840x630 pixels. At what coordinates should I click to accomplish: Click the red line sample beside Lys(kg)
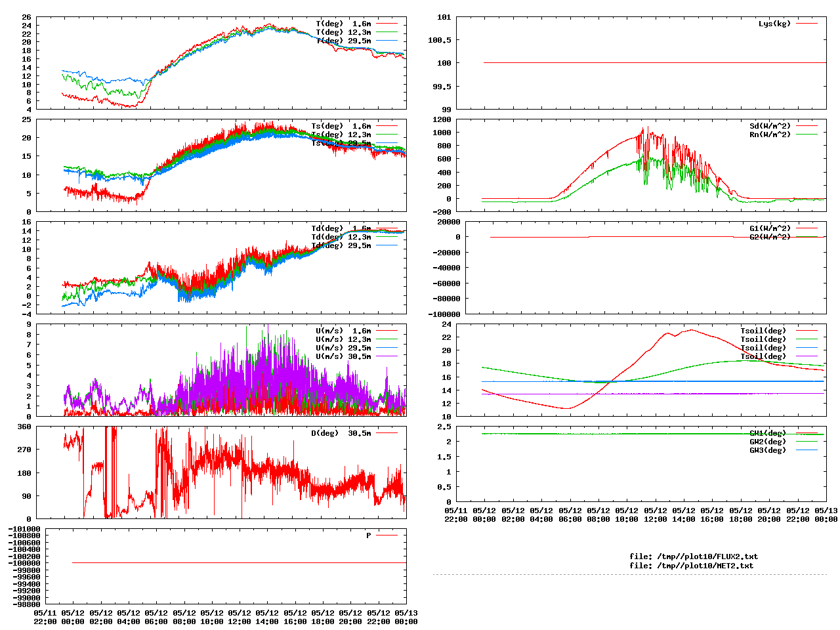pos(807,24)
